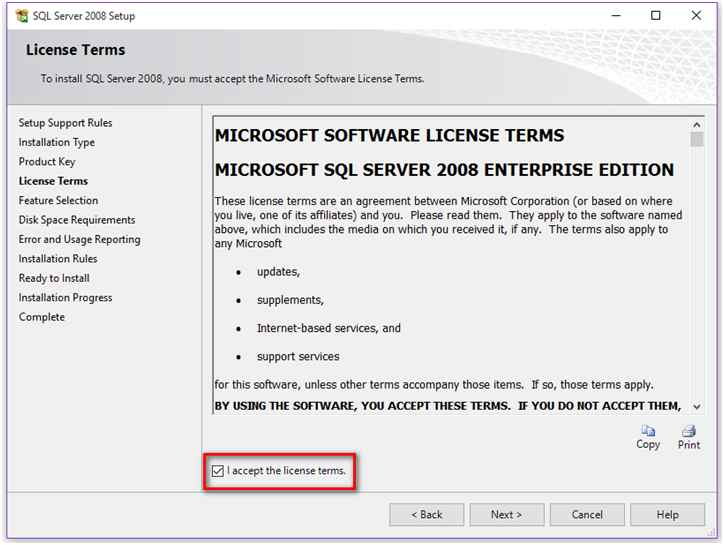The image size is (724, 545).
Task: Select Complete step in sidebar
Action: pyautogui.click(x=42, y=317)
